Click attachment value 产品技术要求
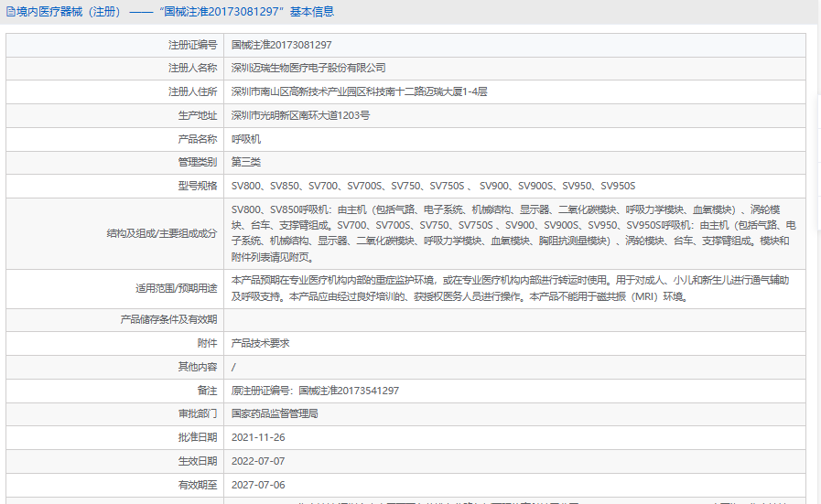Viewport: 821px width, 504px height. (260, 343)
